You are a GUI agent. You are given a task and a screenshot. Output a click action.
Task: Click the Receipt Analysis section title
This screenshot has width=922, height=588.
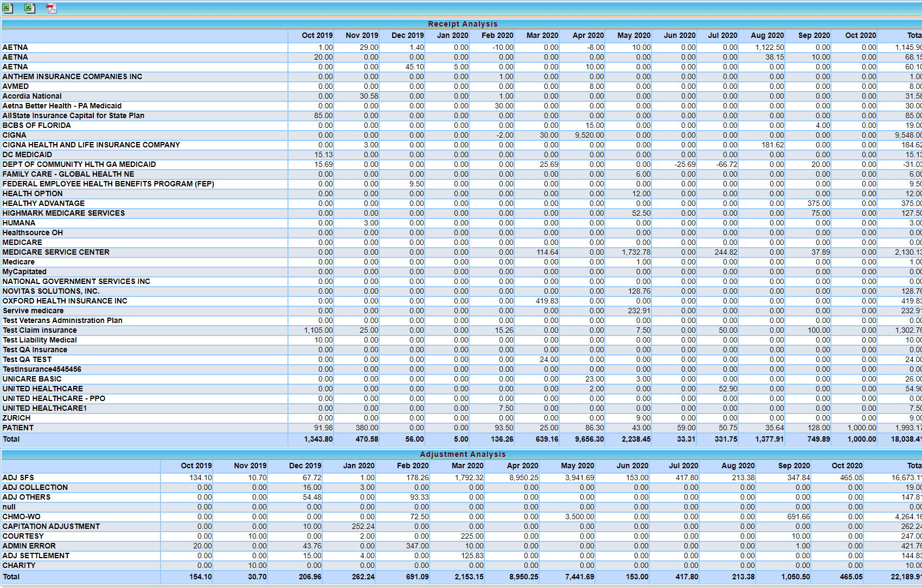tap(462, 24)
